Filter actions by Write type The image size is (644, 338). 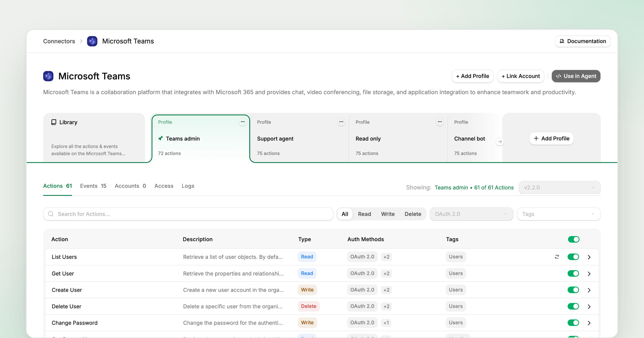click(x=388, y=214)
